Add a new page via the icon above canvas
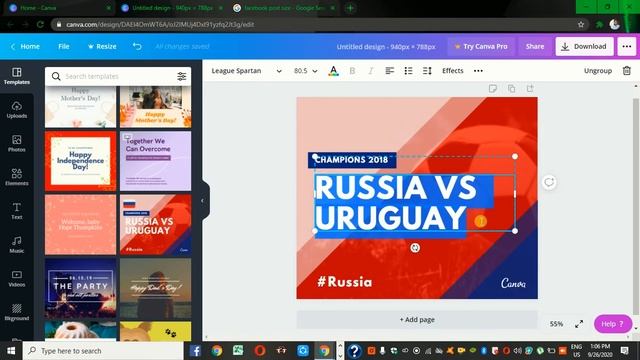Viewport: 640px width, 360px height. pos(530,89)
